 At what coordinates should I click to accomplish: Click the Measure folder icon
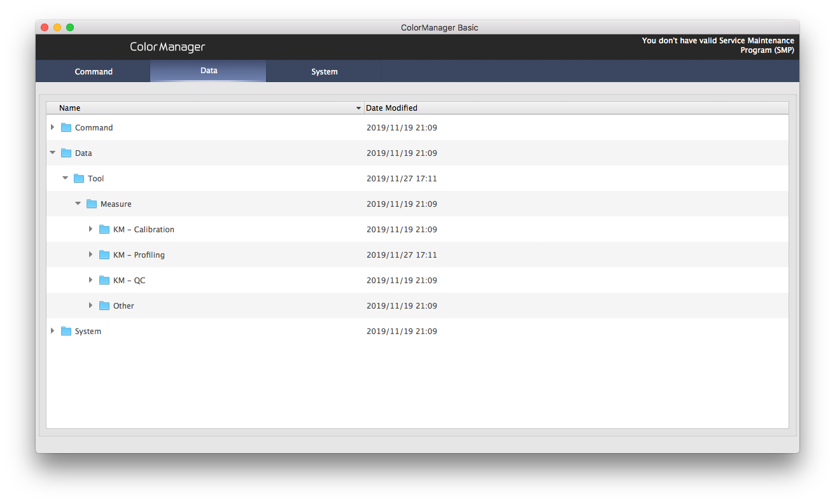pyautogui.click(x=92, y=204)
